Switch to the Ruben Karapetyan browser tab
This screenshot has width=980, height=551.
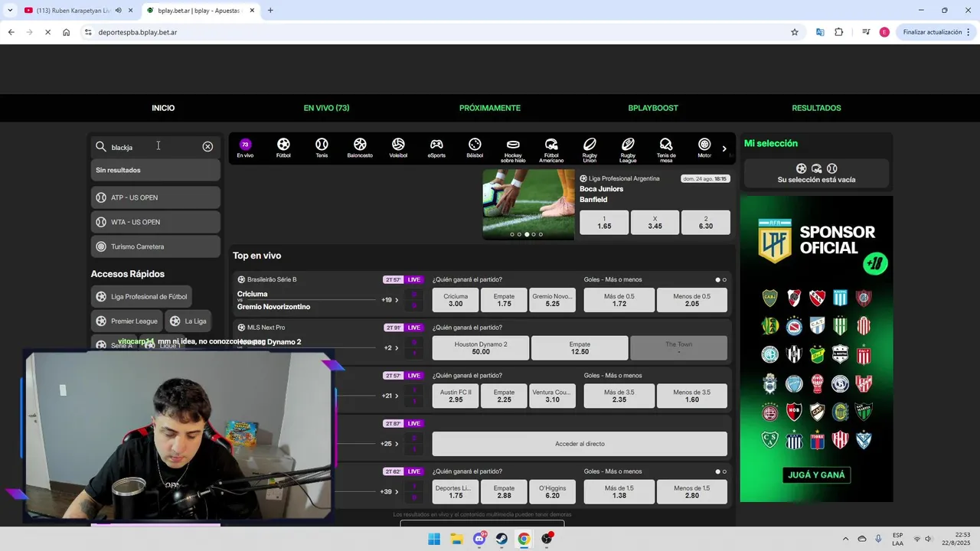click(x=73, y=10)
